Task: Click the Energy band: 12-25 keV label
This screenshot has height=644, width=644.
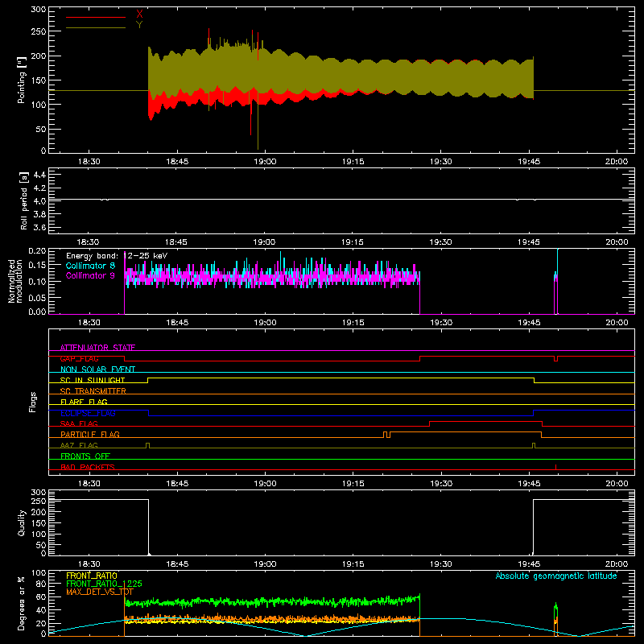Action: click(117, 256)
